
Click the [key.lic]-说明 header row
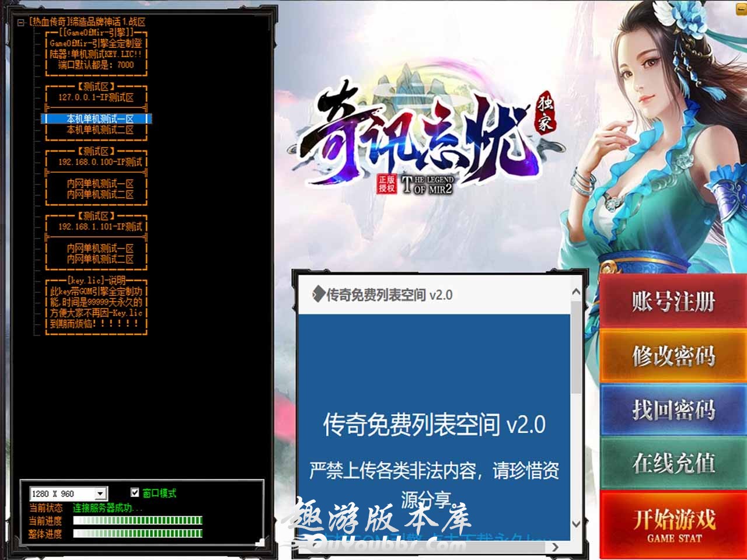(x=96, y=281)
